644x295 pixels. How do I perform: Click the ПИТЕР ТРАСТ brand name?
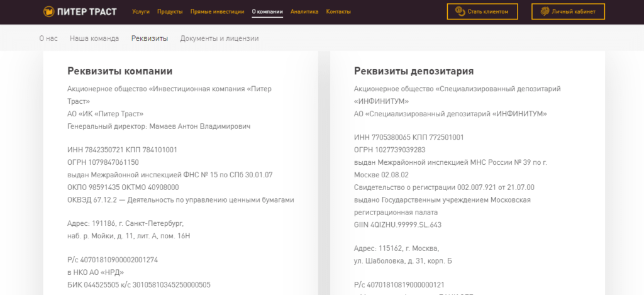coord(87,11)
